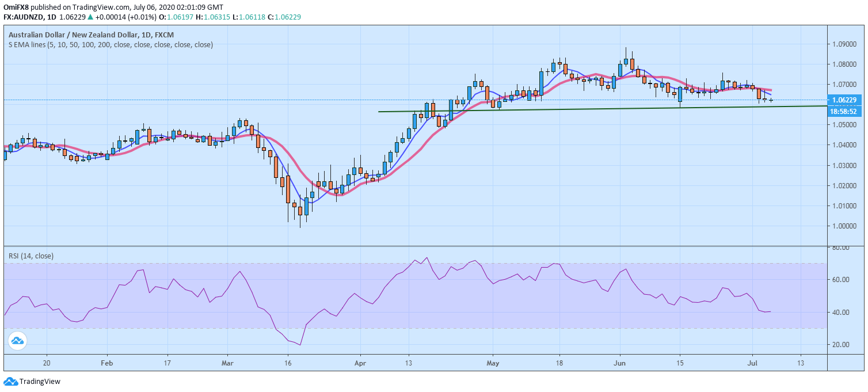868x392 pixels.
Task: Click the 'May' date label on time axis
Action: (x=492, y=363)
